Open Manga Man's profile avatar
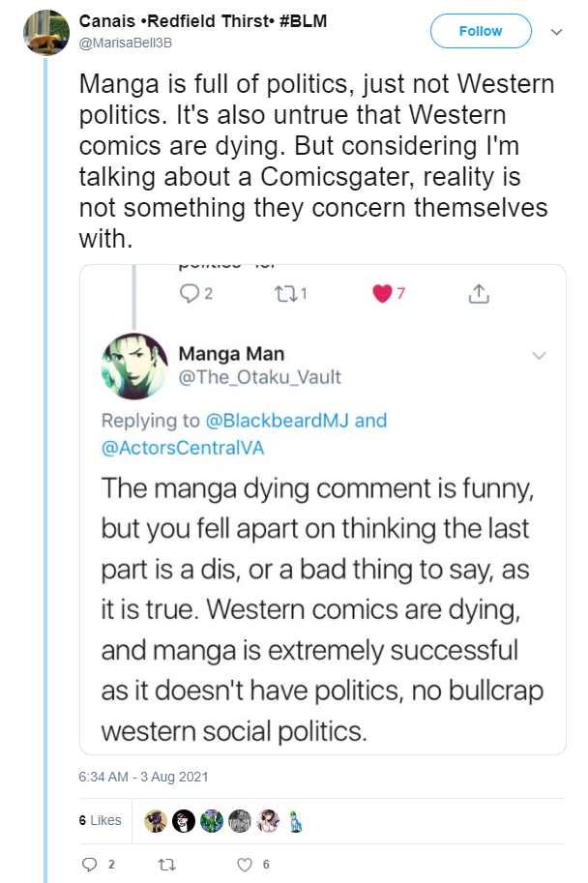 click(x=134, y=367)
